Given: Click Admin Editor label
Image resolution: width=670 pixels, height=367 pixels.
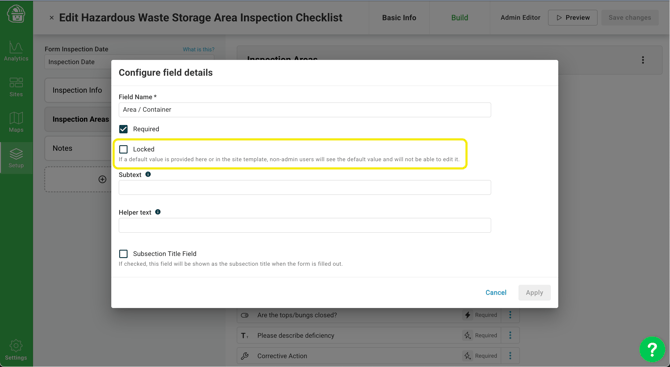Looking at the screenshot, I should pyautogui.click(x=520, y=18).
